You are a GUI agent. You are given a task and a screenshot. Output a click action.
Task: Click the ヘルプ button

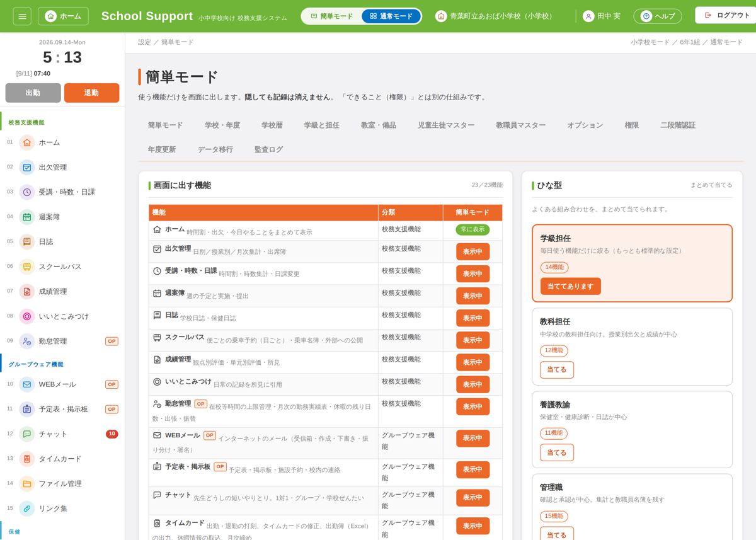click(657, 16)
